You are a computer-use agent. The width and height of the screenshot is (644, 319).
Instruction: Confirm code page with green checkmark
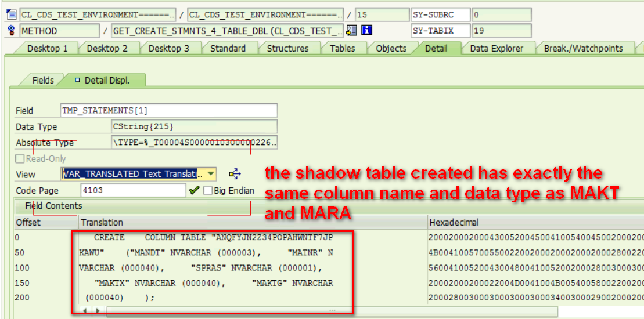point(195,190)
